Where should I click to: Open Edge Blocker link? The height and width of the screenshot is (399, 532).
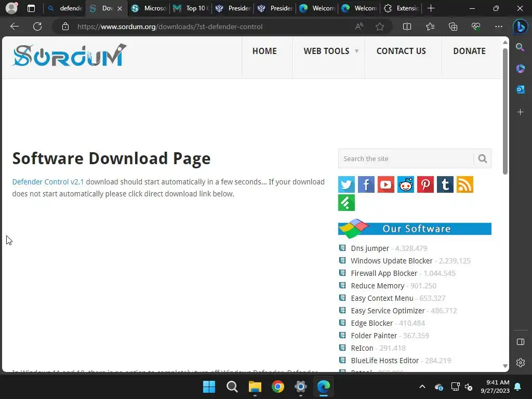click(x=372, y=323)
